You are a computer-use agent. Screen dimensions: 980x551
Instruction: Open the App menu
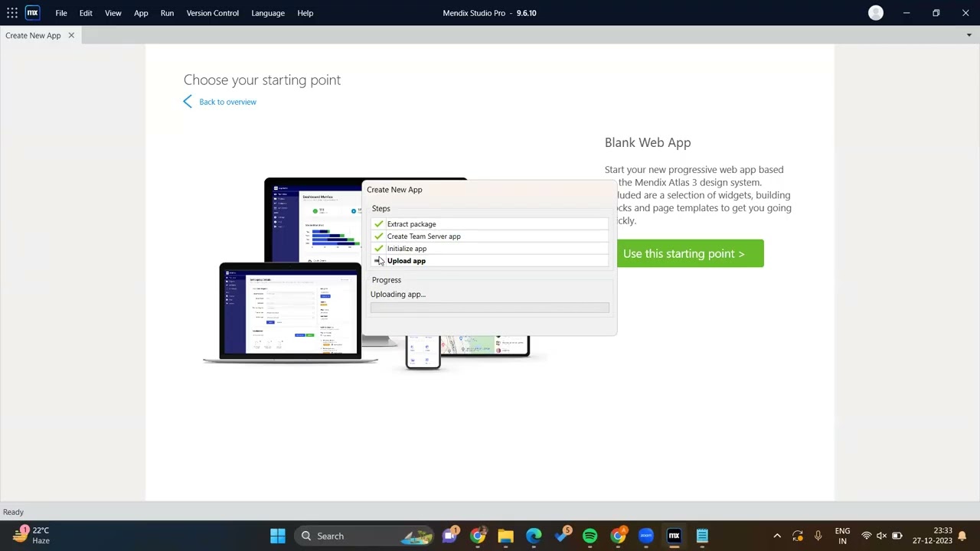[141, 13]
